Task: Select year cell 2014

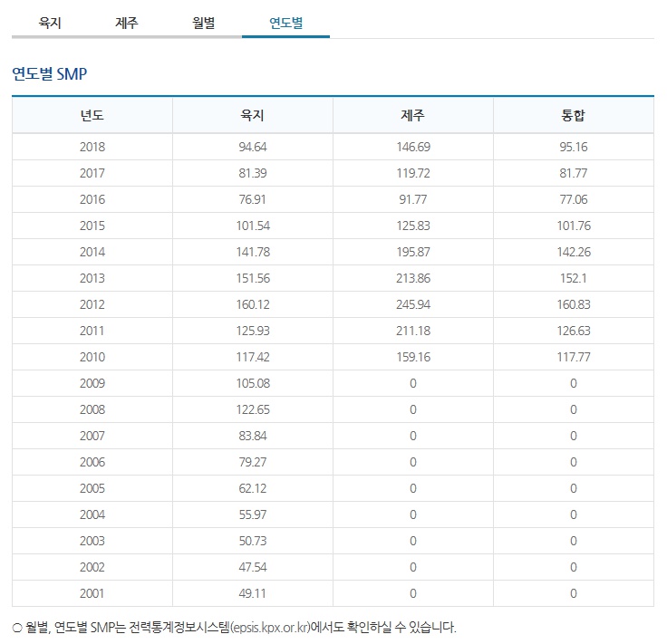Action: pyautogui.click(x=92, y=252)
